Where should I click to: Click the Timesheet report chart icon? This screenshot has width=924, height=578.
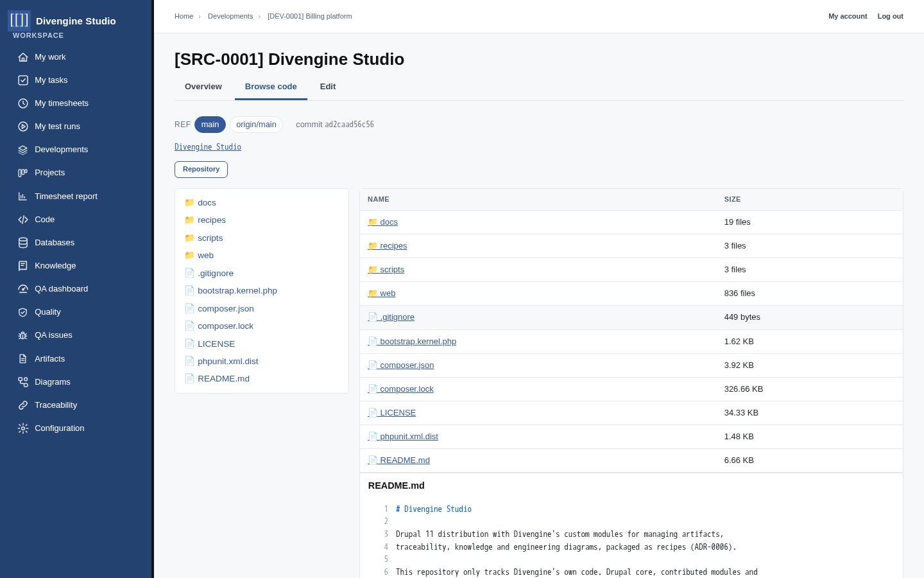23,197
